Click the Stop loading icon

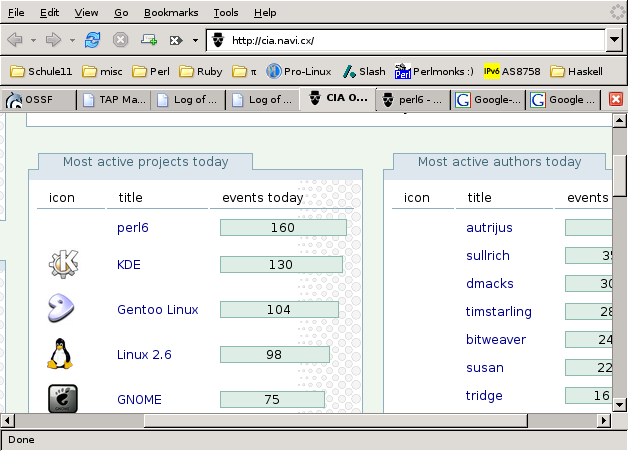120,40
